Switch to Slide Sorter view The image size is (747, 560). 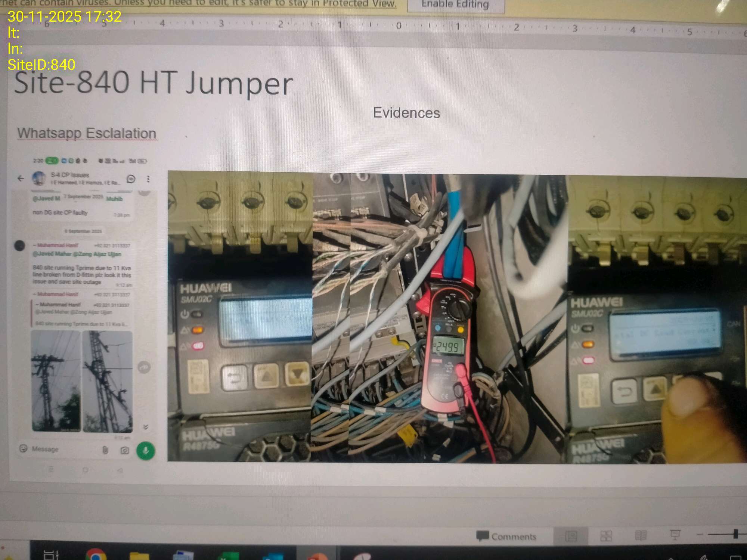click(605, 536)
